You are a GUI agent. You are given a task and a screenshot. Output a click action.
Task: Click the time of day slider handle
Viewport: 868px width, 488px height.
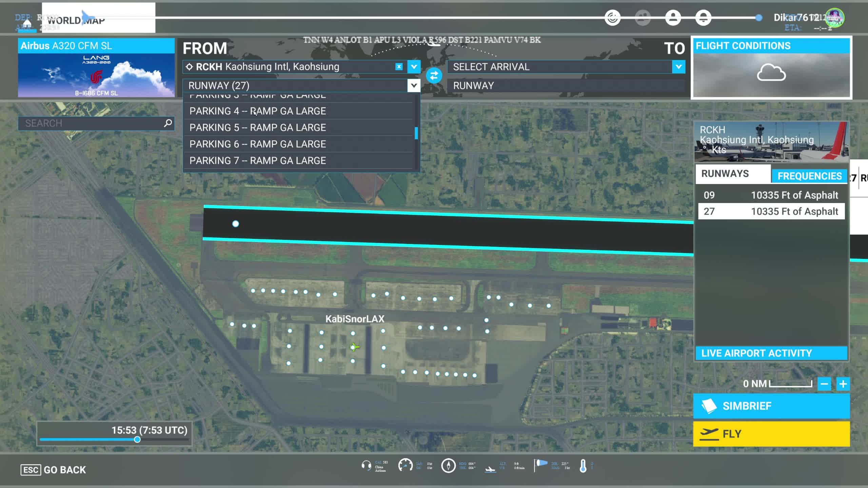(x=137, y=440)
